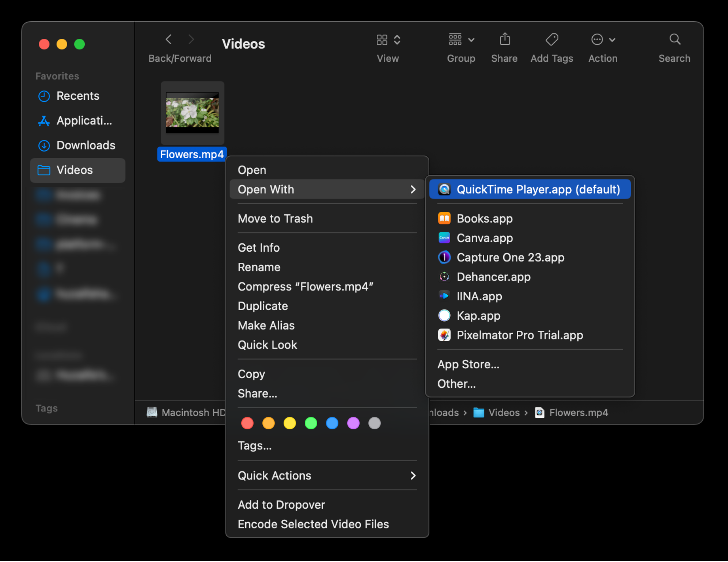Open the View up-down chevron
The width and height of the screenshot is (728, 562).
tap(397, 39)
